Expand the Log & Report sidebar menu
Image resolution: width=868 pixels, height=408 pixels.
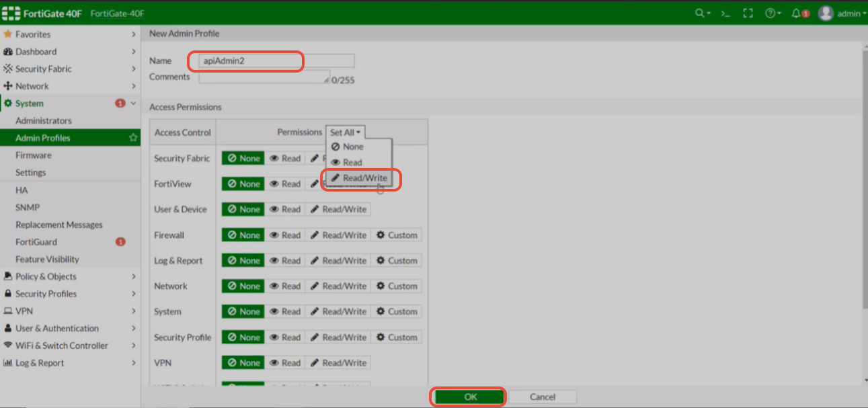70,363
